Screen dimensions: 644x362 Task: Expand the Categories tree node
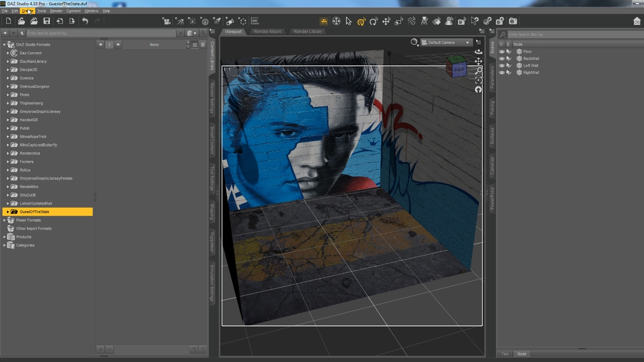5,245
